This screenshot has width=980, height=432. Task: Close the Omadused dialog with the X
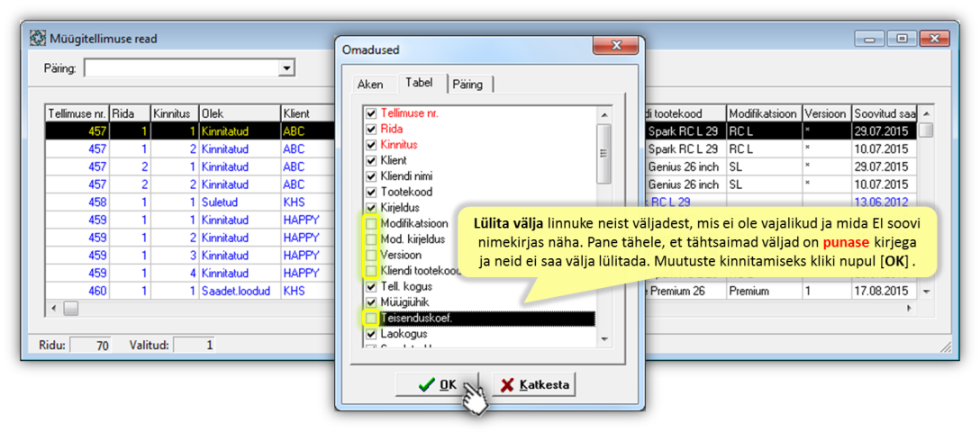[x=617, y=47]
